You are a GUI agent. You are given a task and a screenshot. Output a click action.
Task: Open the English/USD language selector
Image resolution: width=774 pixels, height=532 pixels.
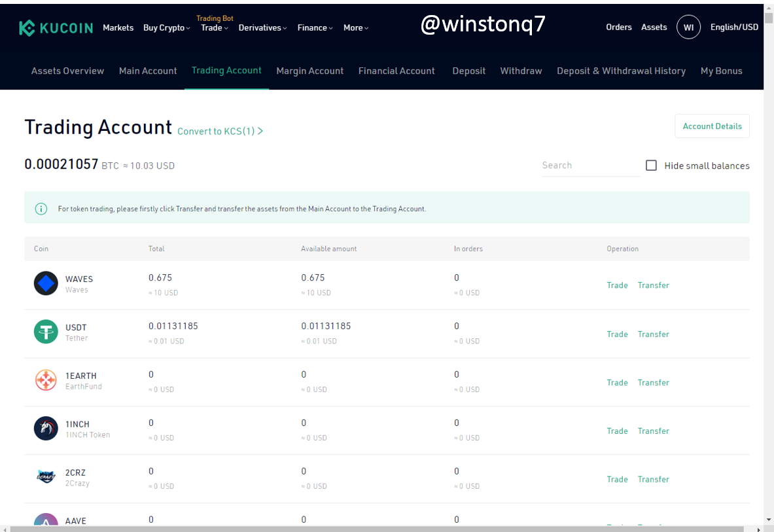734,27
